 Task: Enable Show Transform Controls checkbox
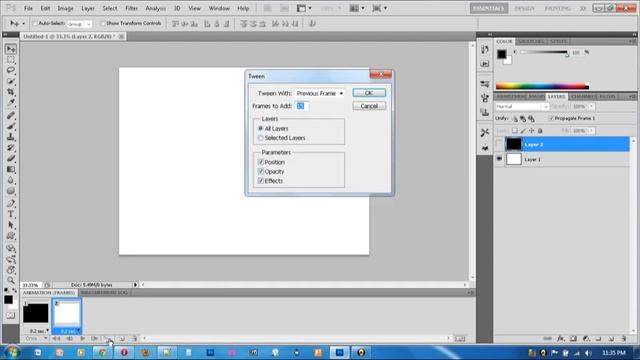(x=103, y=24)
